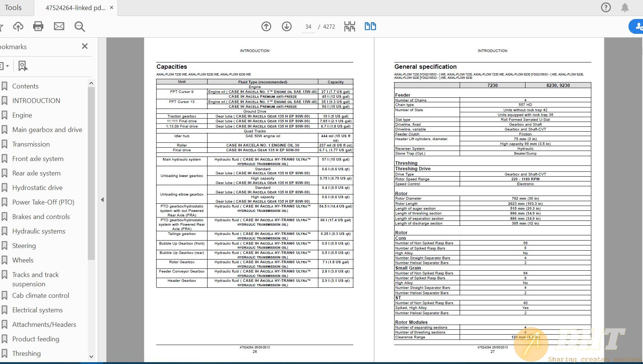Switch to the 47524264-linked pdf tab
The width and height of the screenshot is (643, 364).
tap(75, 7)
